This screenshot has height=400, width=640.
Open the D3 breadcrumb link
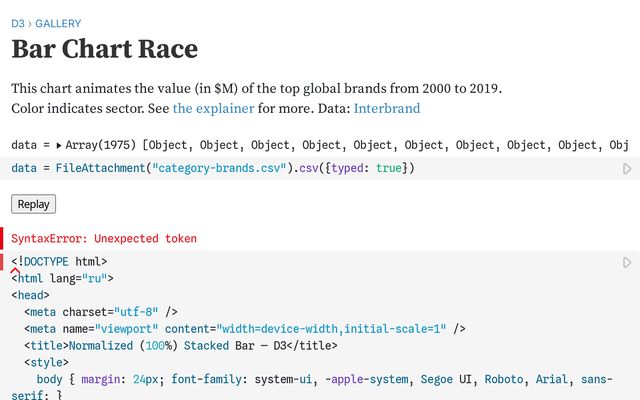tap(18, 23)
